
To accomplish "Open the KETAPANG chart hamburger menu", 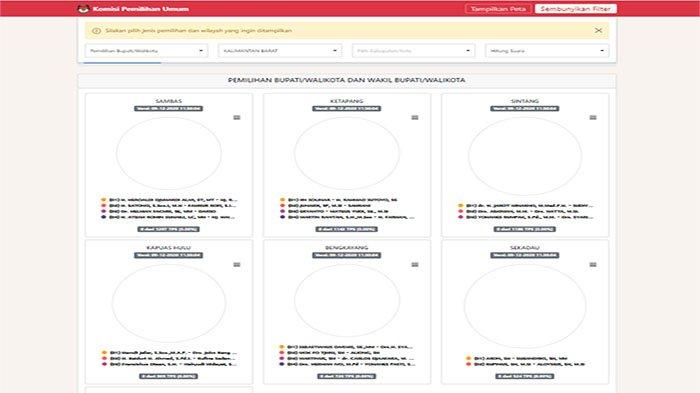I will coord(415,117).
